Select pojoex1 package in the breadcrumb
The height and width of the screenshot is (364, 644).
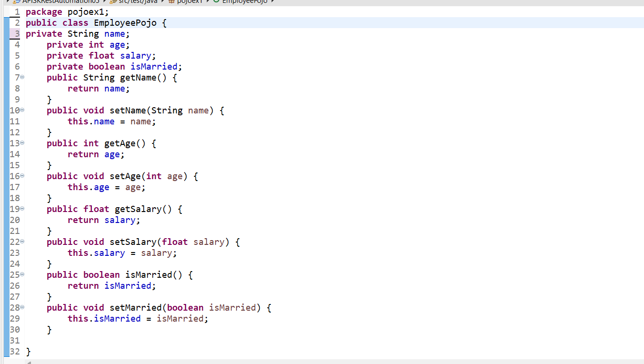coord(190,2)
